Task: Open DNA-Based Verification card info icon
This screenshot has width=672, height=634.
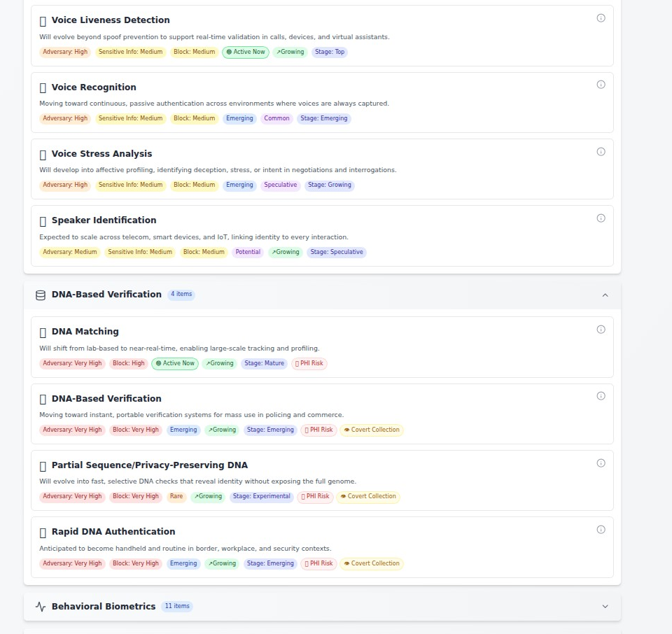Action: tap(601, 396)
